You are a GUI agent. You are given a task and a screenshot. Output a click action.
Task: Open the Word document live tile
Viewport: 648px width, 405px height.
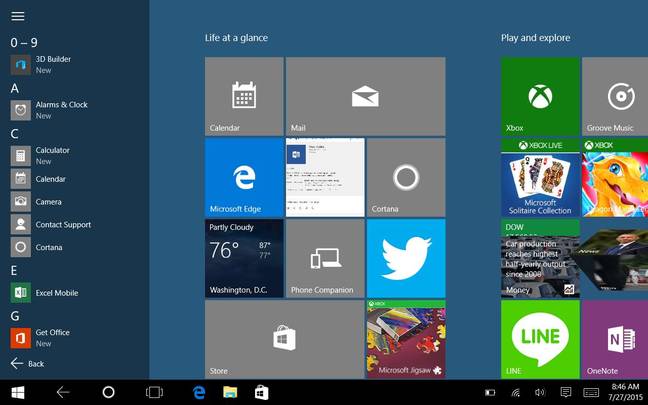(325, 177)
